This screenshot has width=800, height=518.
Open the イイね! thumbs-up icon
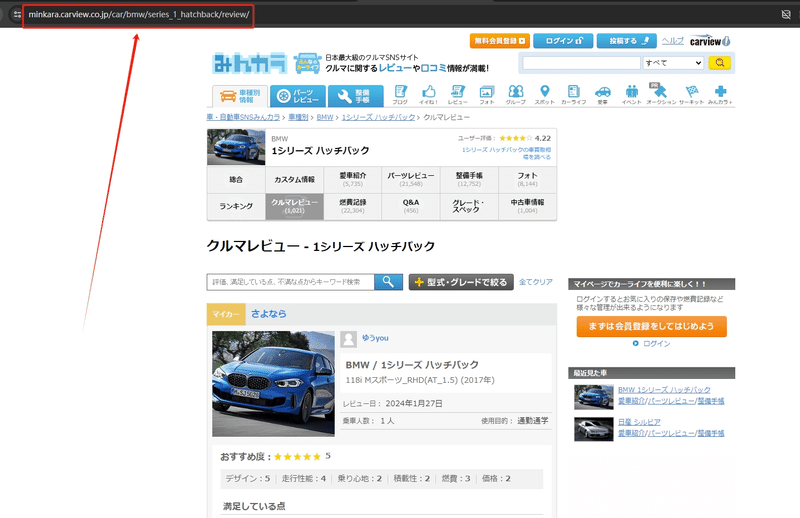(429, 95)
